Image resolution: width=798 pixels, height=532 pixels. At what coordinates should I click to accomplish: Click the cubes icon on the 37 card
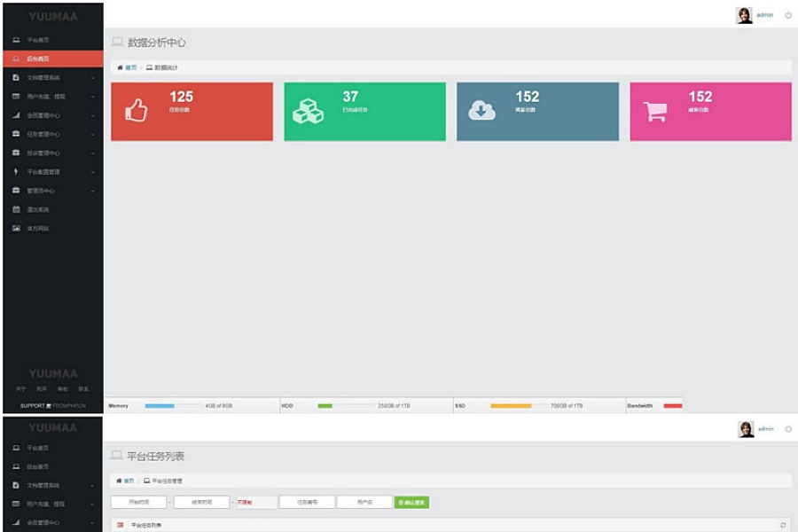(x=308, y=111)
